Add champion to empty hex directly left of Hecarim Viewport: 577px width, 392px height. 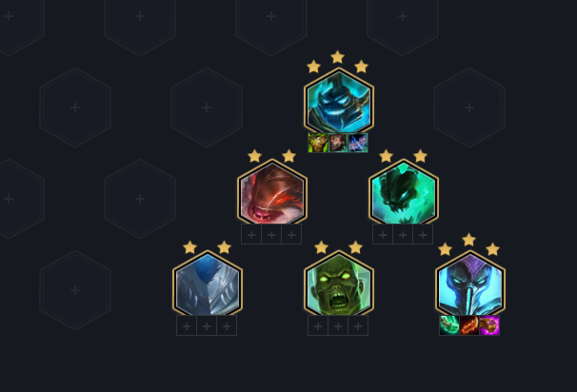pyautogui.click(x=207, y=108)
